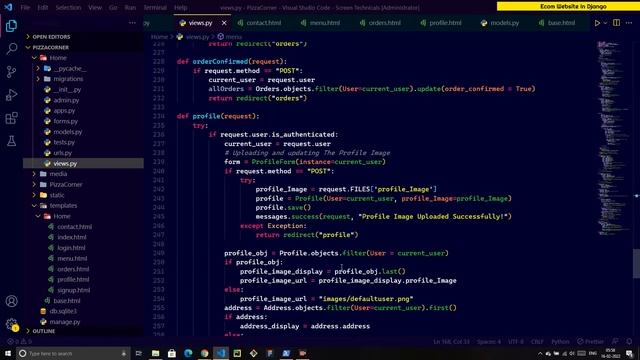Open the notifications bell in status bar

(629, 341)
